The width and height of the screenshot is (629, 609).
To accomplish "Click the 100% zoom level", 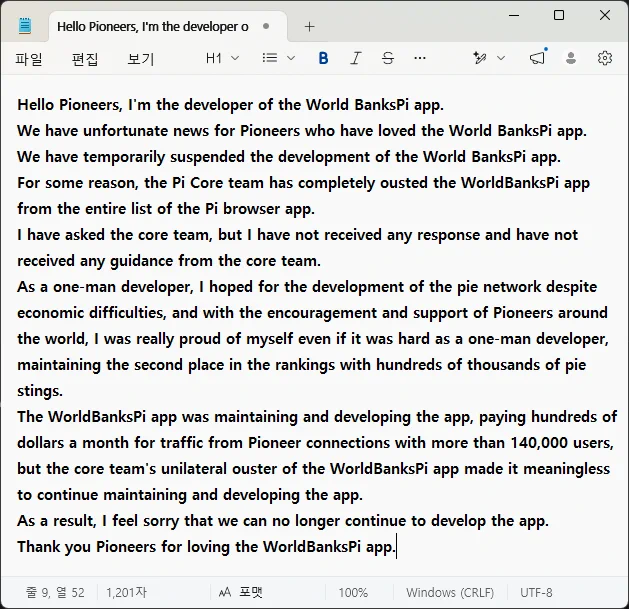I will (x=353, y=593).
